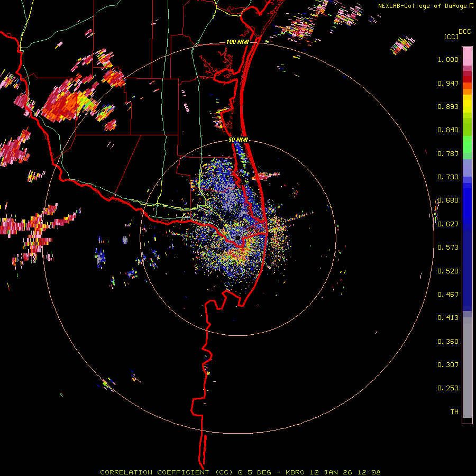
Task: Click the black radar site dot at the center
Action: [238, 237]
